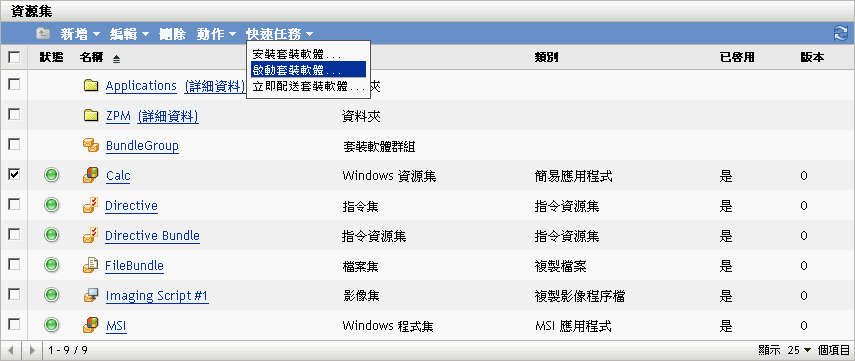Open 詳細資料 link for Applications

pos(214,86)
